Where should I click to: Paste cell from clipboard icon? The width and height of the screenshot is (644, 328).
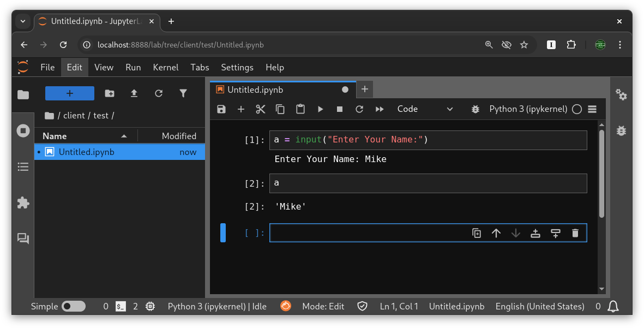(300, 109)
